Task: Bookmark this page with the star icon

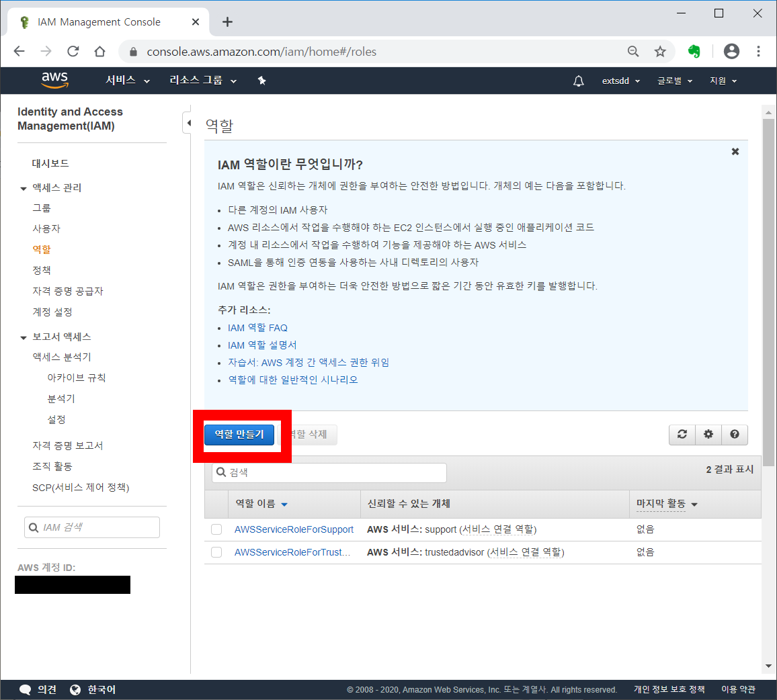Action: click(660, 52)
